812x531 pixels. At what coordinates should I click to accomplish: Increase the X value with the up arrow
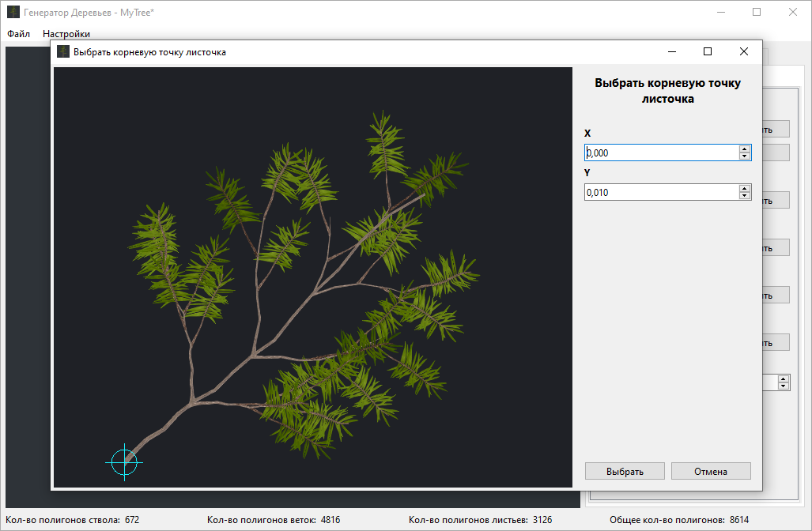coord(745,149)
